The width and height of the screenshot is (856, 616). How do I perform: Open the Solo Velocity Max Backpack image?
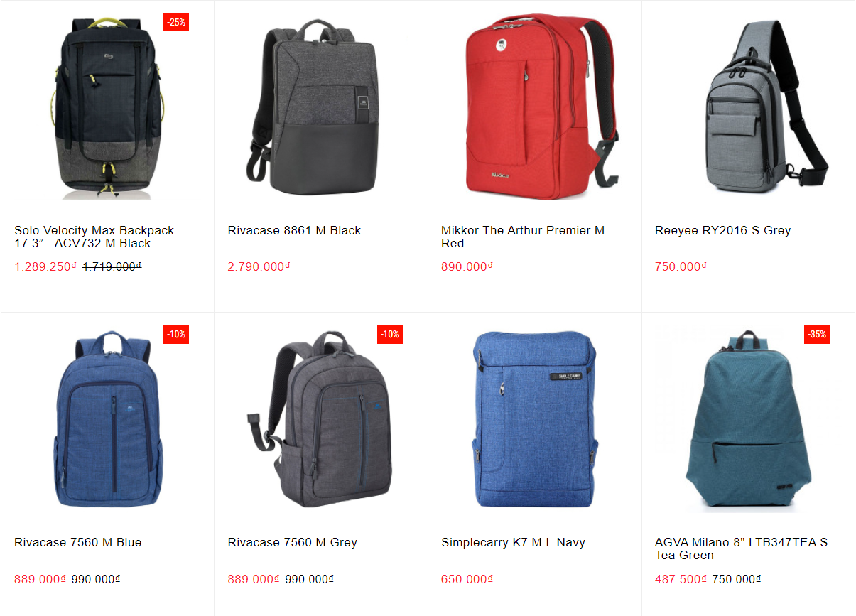click(x=107, y=107)
